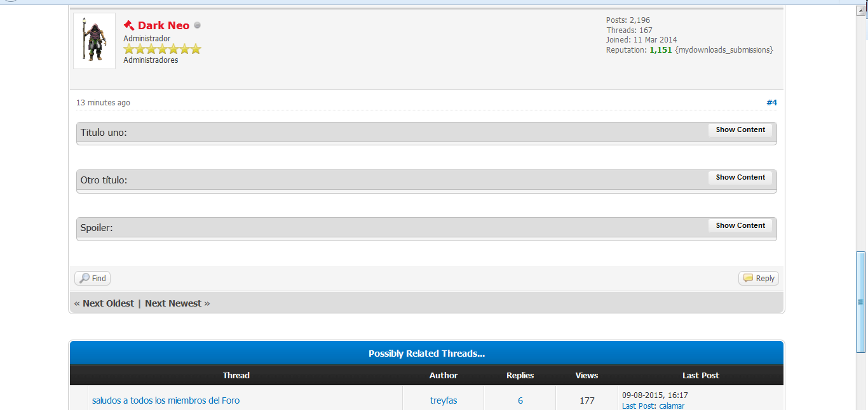Open calamar's profile from last post
The height and width of the screenshot is (410, 868).
[x=672, y=406]
